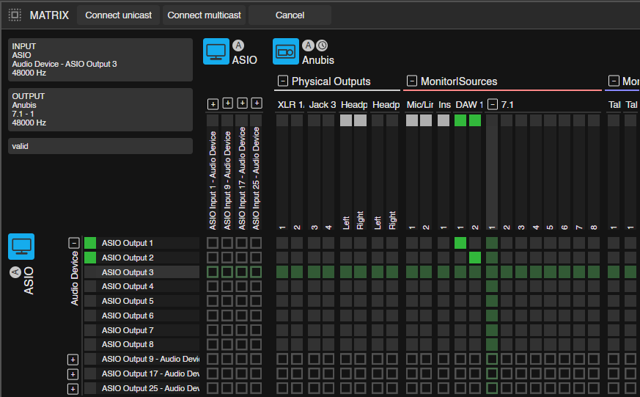Click the green indicator beside ASIO Output 1
The image size is (640, 397).
coord(90,243)
